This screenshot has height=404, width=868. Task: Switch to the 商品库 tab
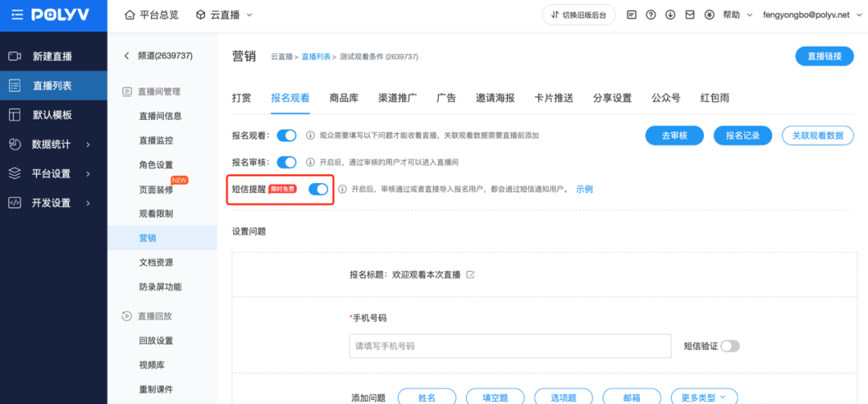tap(344, 98)
